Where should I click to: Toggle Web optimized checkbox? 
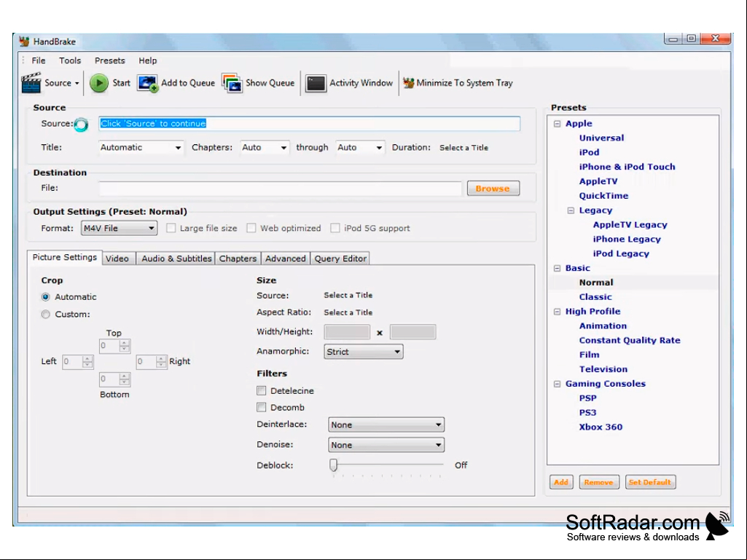pyautogui.click(x=251, y=228)
